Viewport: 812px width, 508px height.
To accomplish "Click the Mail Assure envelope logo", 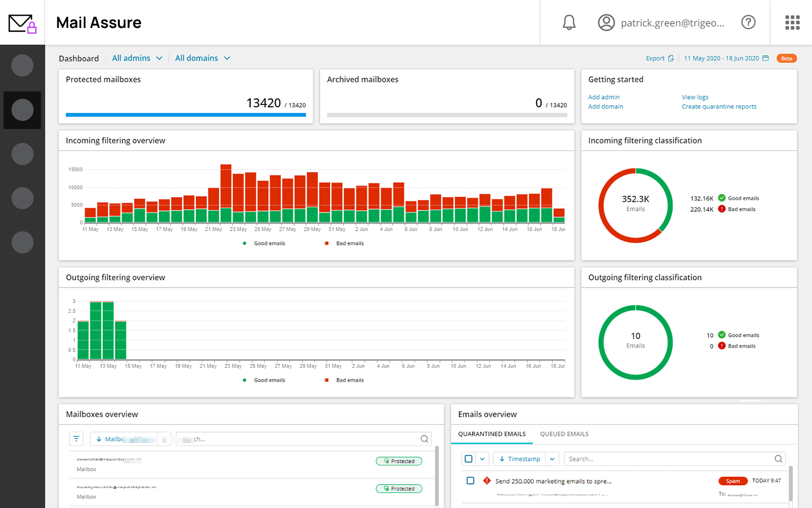I will tap(22, 23).
